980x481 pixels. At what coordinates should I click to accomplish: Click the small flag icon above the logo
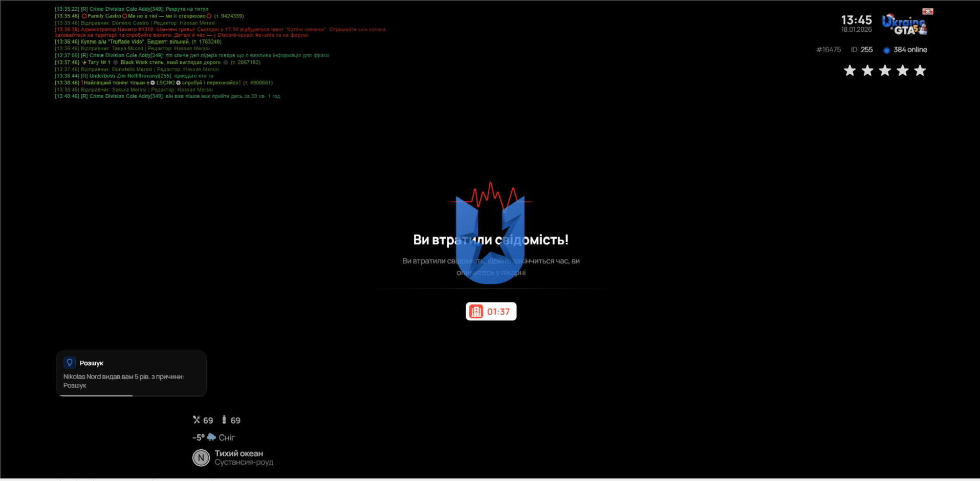[928, 11]
